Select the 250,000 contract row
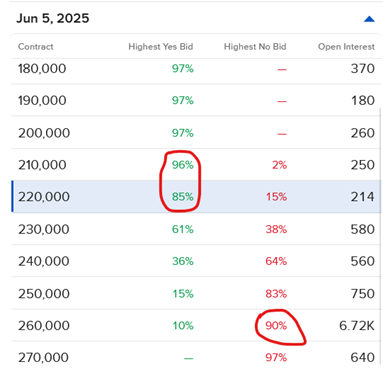This screenshot has width=383, height=369. coord(196,293)
